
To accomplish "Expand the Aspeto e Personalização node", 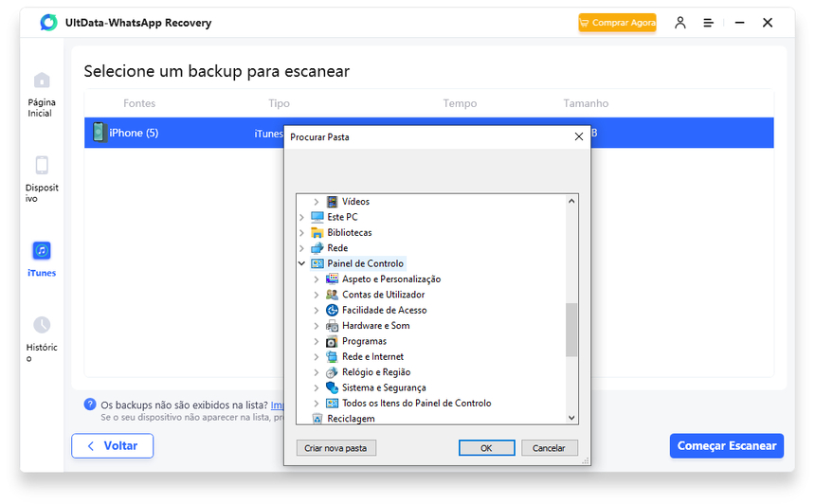I will 316,279.
